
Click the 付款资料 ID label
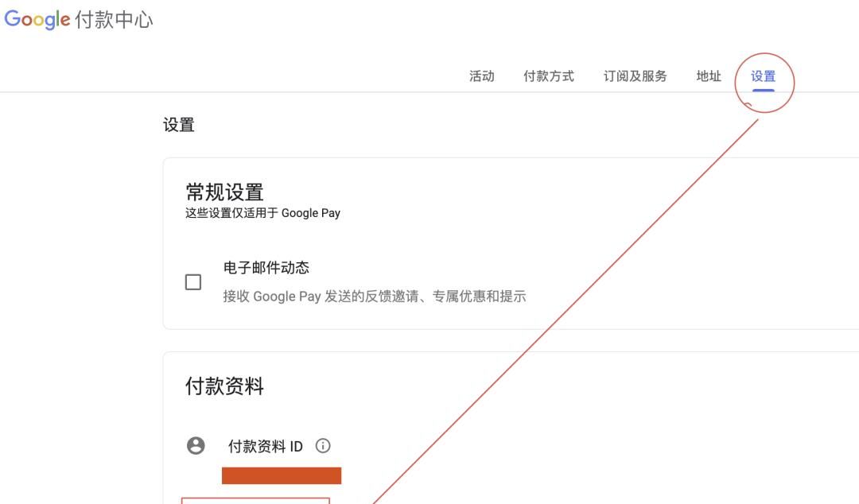tap(265, 447)
